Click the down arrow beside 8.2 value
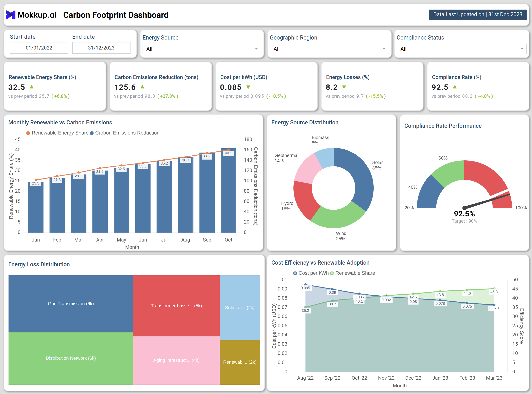The height and width of the screenshot is (394, 532). tap(344, 87)
